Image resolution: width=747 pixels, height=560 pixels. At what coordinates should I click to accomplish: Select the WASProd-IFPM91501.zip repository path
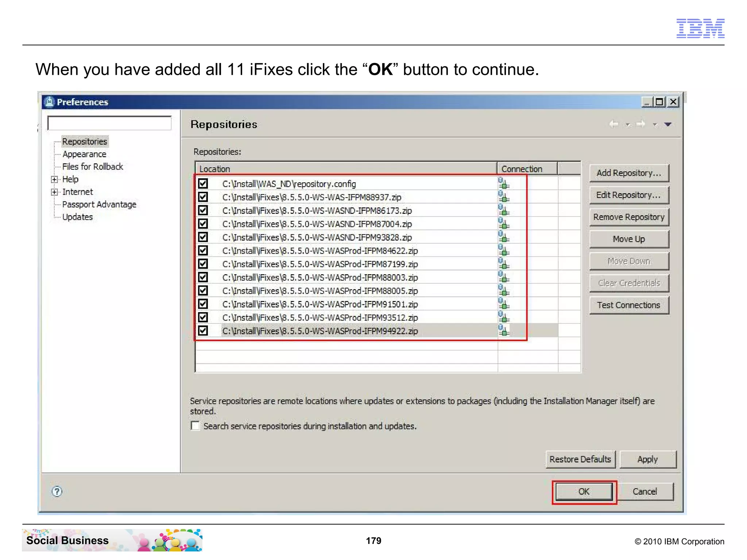click(x=320, y=304)
